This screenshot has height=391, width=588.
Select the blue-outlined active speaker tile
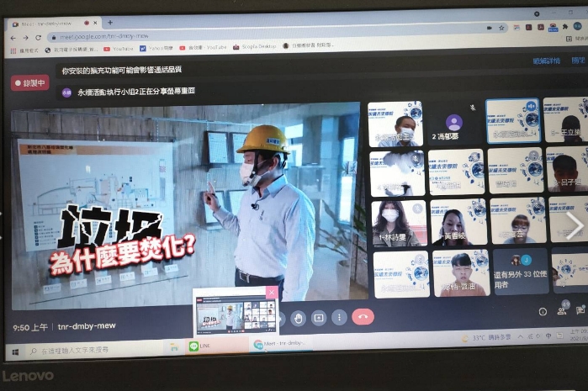[513, 121]
